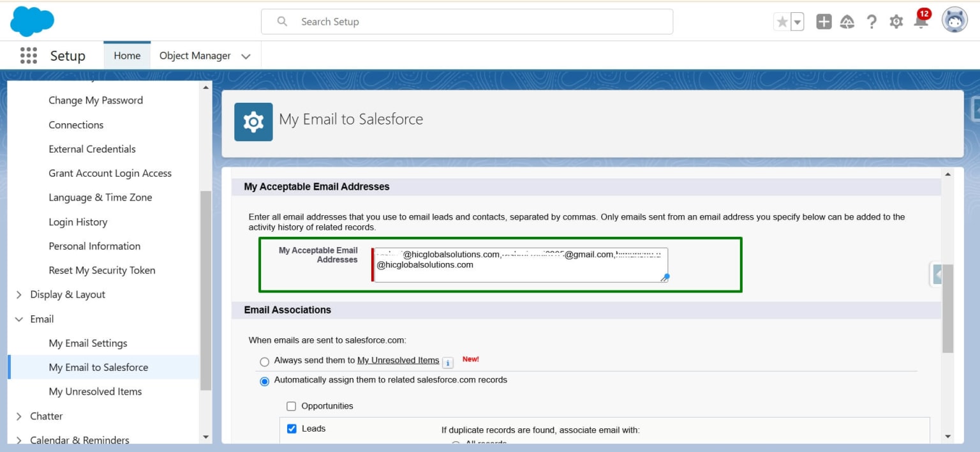Viewport: 980px width, 452px height.
Task: Click content pane scroll up arrow
Action: tap(947, 174)
